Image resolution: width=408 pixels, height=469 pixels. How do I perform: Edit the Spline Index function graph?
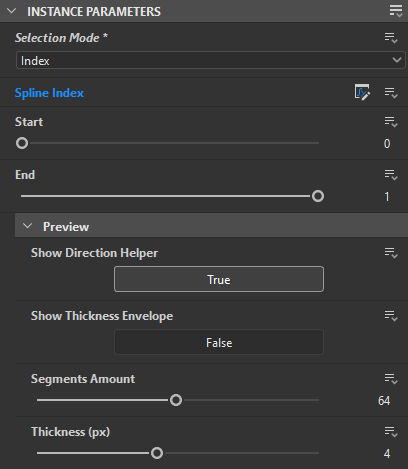[x=362, y=92]
